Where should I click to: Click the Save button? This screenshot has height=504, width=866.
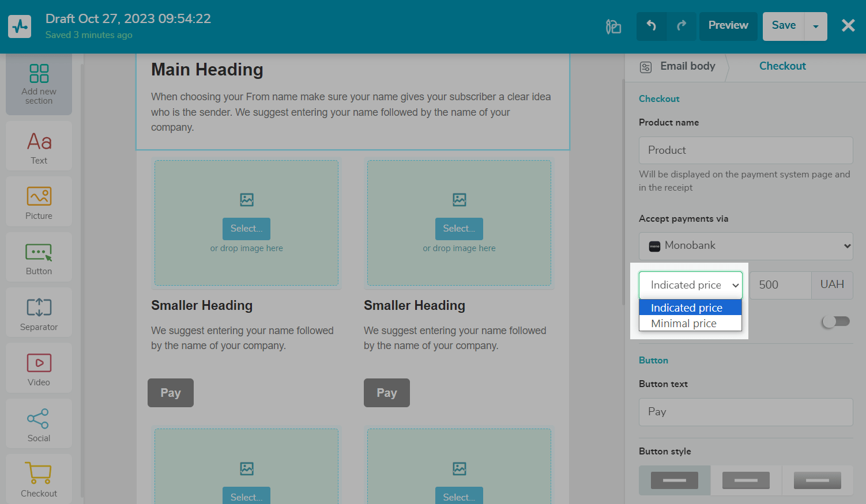click(783, 26)
